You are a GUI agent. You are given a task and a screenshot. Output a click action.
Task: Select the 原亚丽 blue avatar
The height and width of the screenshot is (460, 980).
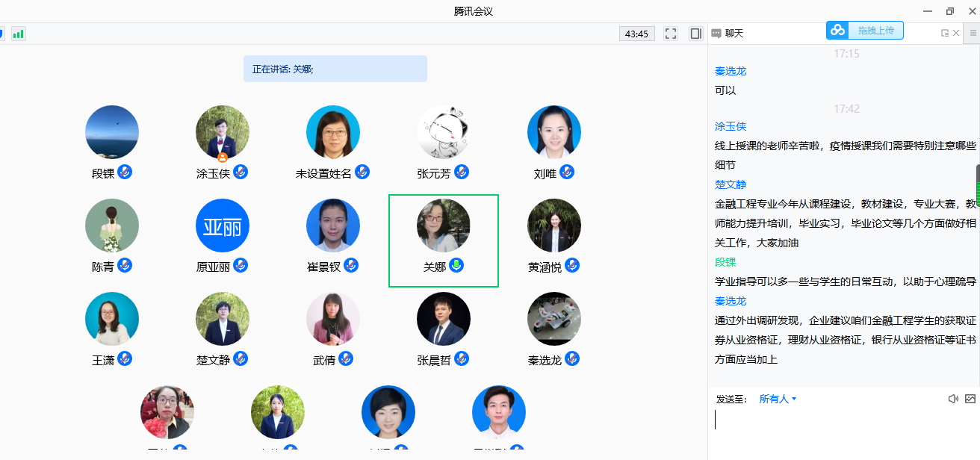pos(223,226)
